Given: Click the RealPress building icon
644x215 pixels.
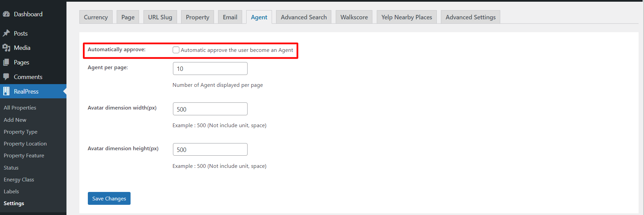Looking at the screenshot, I should 6,91.
